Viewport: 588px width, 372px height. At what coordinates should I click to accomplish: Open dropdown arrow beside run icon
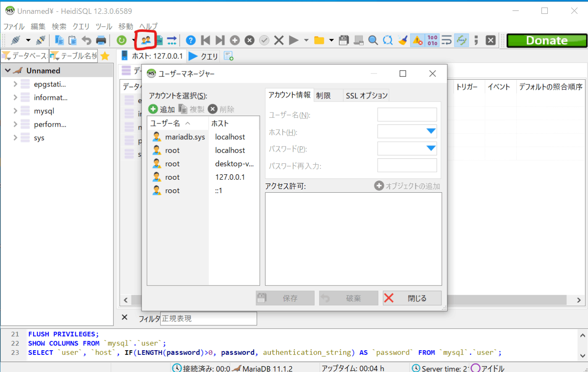click(x=306, y=40)
